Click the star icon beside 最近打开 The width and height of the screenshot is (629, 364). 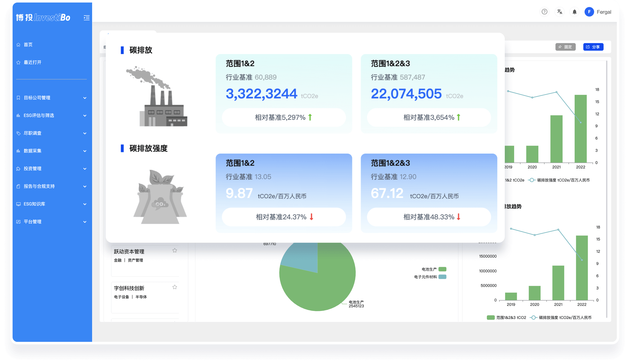18,62
